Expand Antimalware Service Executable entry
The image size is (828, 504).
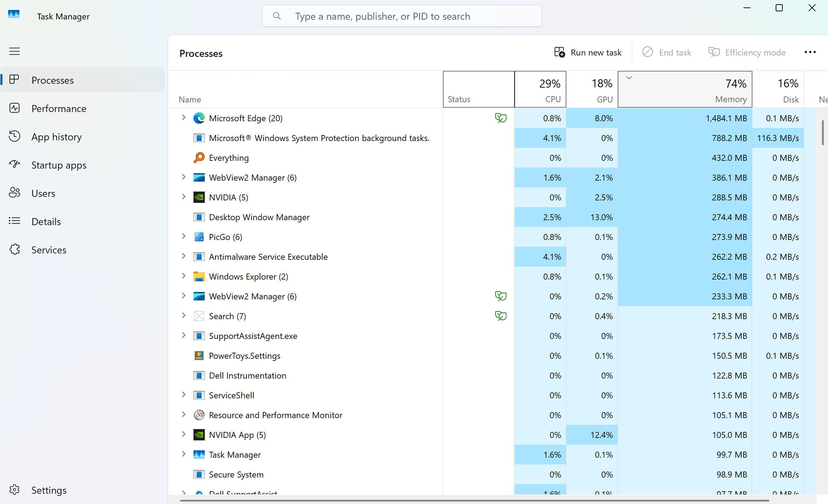(x=184, y=256)
